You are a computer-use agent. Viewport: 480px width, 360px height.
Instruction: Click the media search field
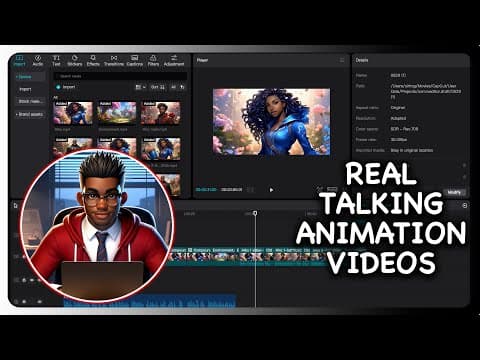point(120,76)
